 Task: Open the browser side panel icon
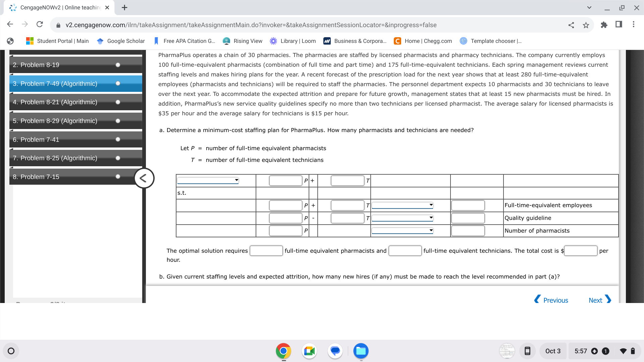click(619, 24)
